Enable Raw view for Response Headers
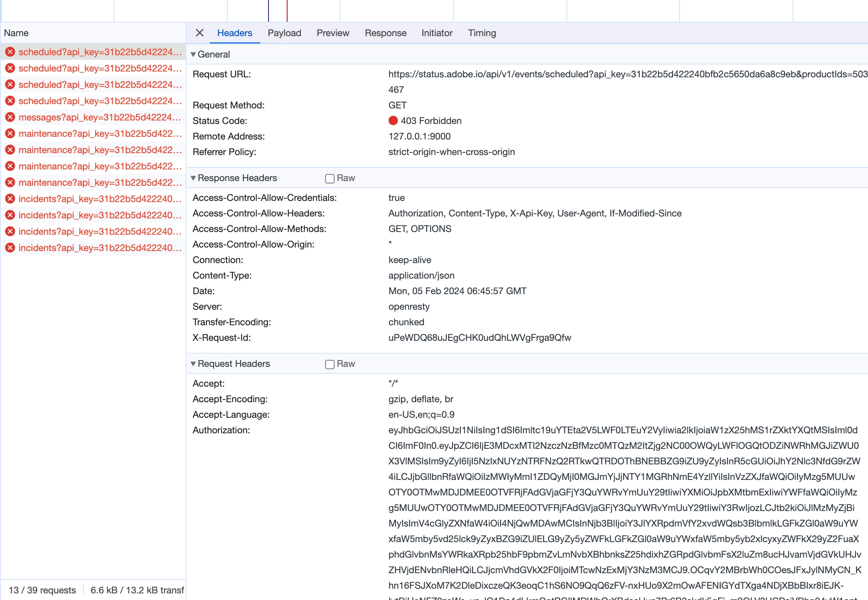This screenshot has height=600, width=868. coord(330,178)
